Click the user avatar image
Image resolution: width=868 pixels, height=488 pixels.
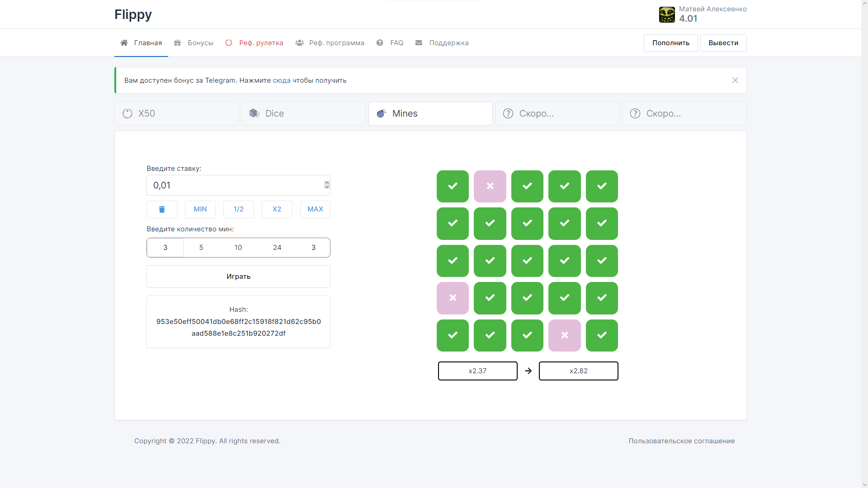click(x=667, y=14)
